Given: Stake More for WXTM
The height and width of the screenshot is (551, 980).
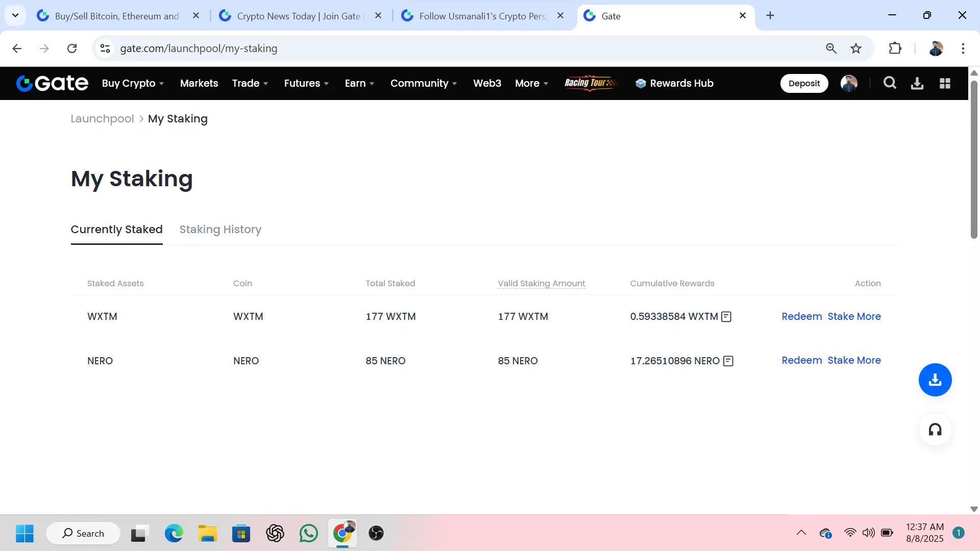Looking at the screenshot, I should [854, 316].
